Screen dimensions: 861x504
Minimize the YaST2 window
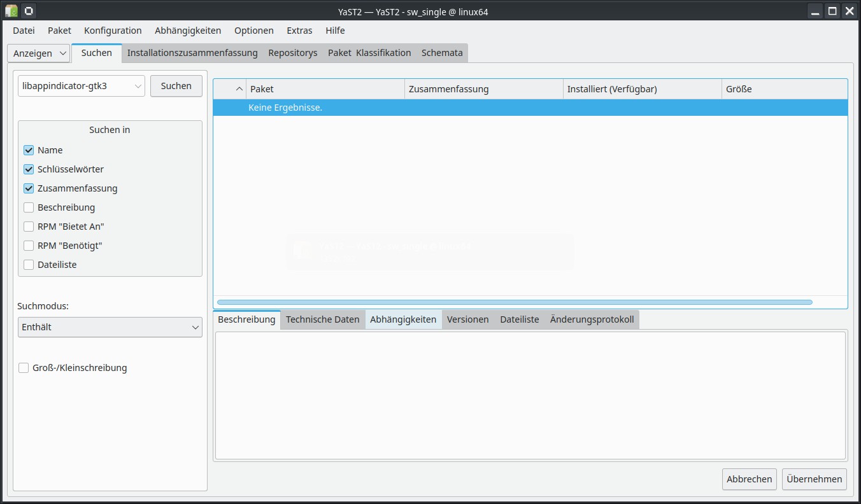[x=815, y=11]
